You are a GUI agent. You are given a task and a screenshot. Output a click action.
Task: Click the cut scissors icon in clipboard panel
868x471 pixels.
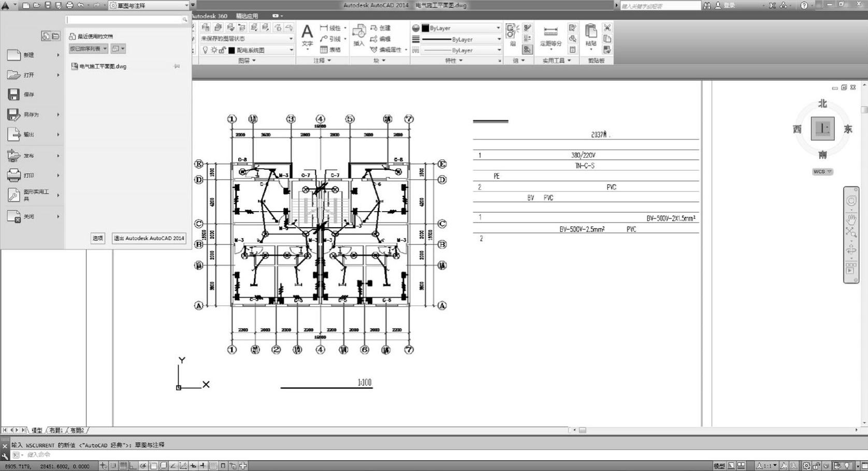[x=607, y=28]
